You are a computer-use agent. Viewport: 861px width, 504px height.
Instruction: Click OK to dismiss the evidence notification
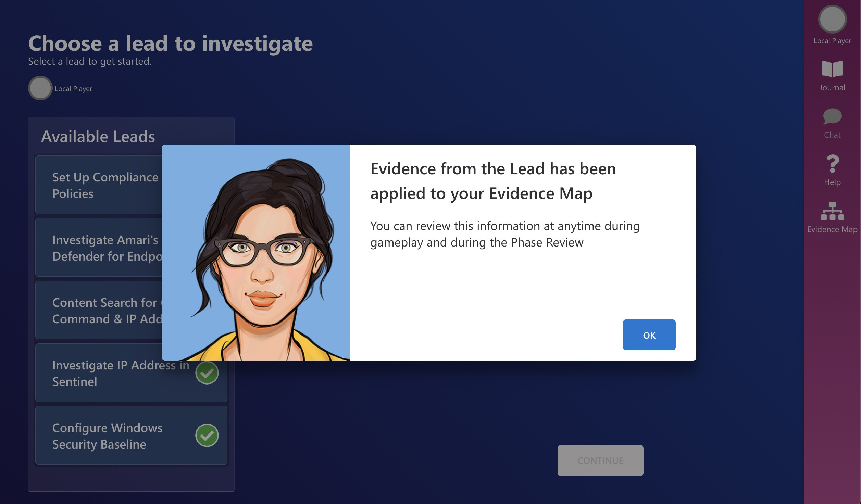point(649,335)
